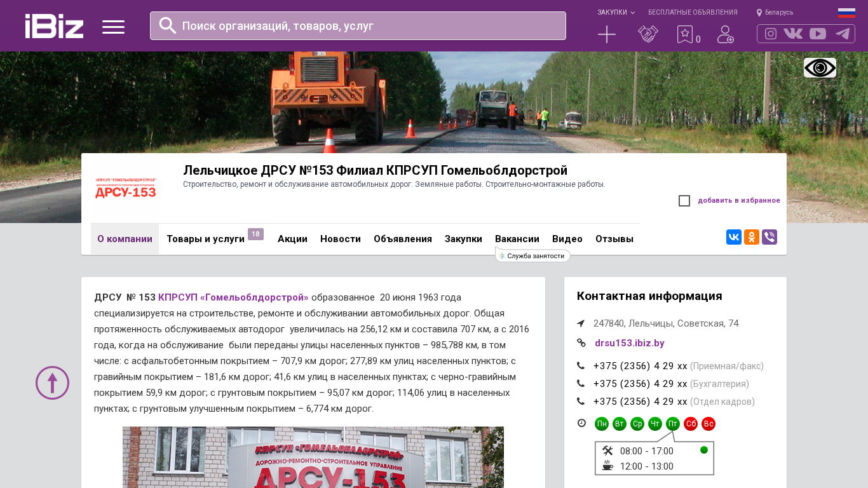
Task: Switch to the Новости tab
Action: [x=341, y=239]
